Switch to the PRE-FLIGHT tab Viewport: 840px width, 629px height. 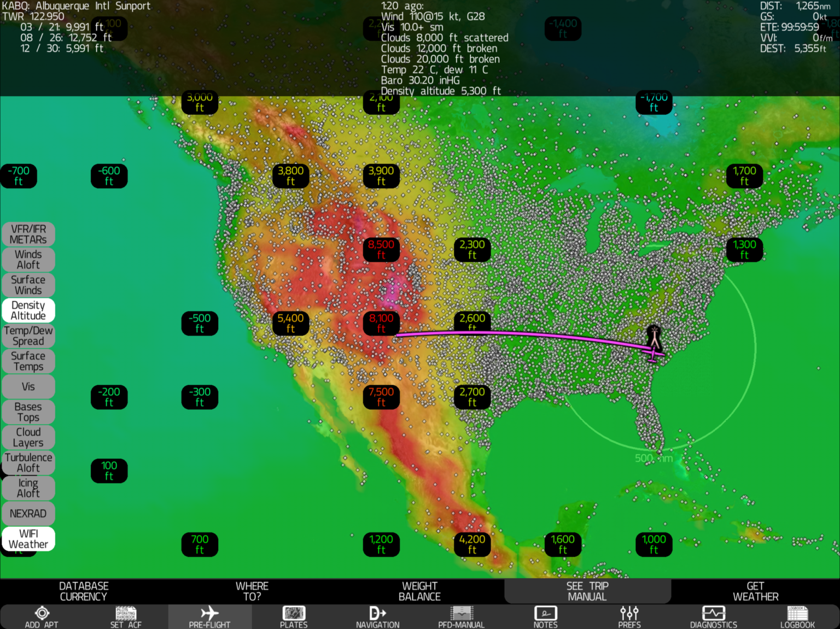coord(209,616)
